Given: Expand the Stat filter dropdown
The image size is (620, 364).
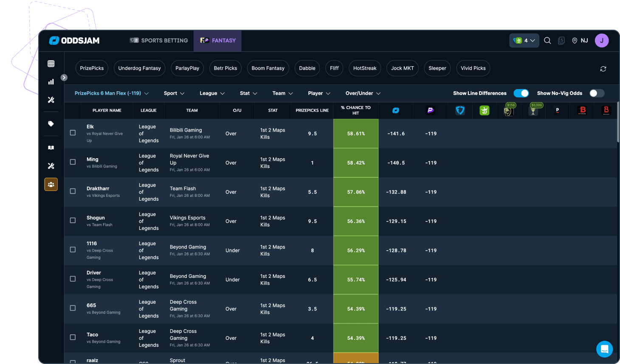Looking at the screenshot, I should tap(248, 93).
